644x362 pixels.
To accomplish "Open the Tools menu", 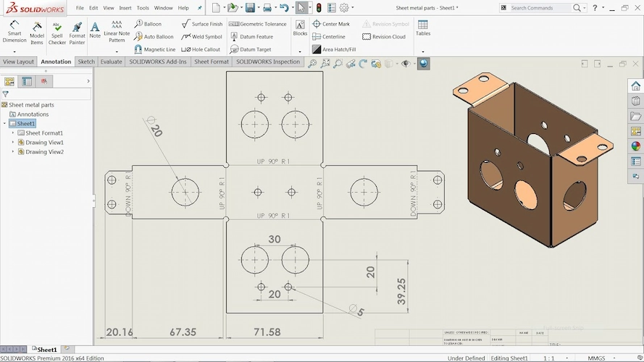I will click(x=143, y=8).
